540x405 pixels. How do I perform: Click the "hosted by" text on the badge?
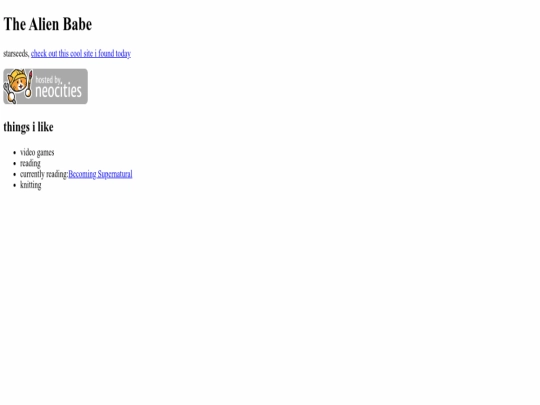(49, 80)
